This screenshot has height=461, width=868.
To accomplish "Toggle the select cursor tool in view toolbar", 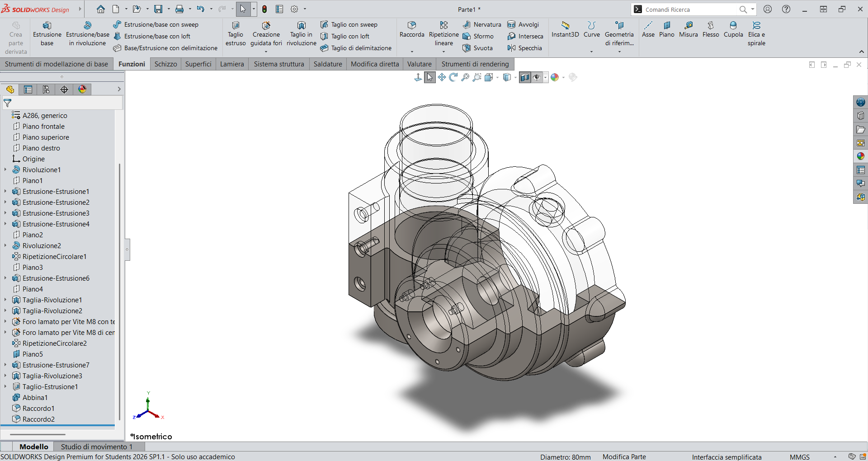I will pyautogui.click(x=429, y=77).
